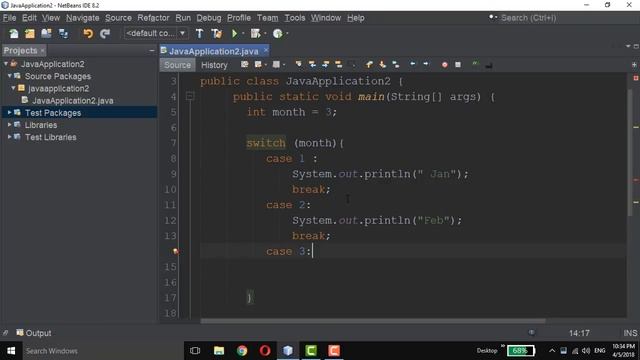Screen dimensions: 640x360
Task: Collapse the JavaApplication2 project node
Action: (6, 64)
